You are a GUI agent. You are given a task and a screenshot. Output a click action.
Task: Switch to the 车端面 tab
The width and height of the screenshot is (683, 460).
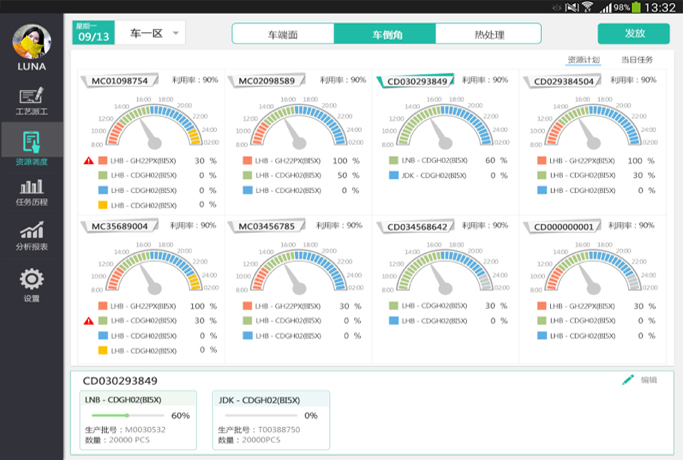[283, 34]
